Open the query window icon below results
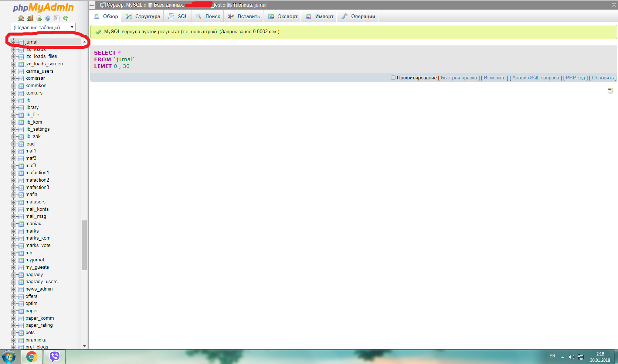This screenshot has height=364, width=618. pyautogui.click(x=610, y=91)
